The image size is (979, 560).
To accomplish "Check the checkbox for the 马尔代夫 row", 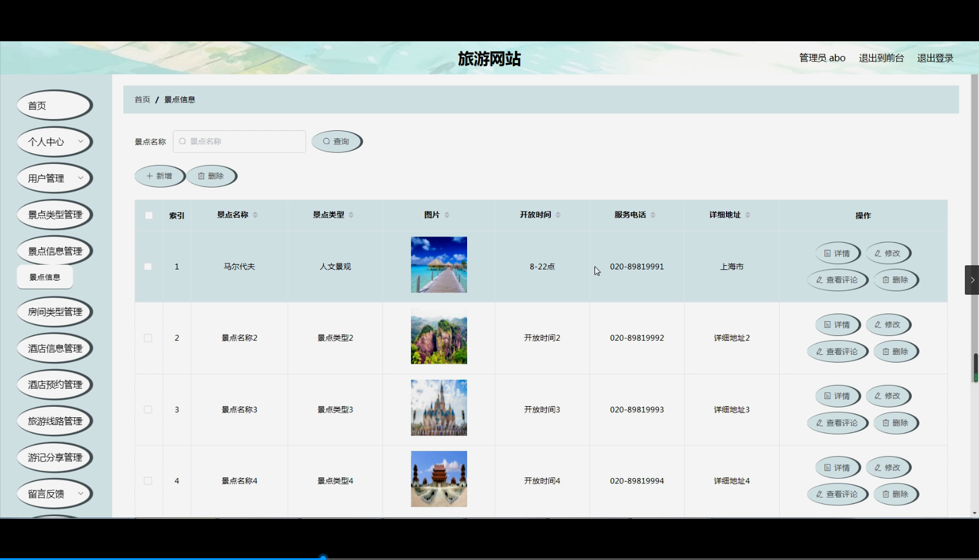I will click(148, 266).
